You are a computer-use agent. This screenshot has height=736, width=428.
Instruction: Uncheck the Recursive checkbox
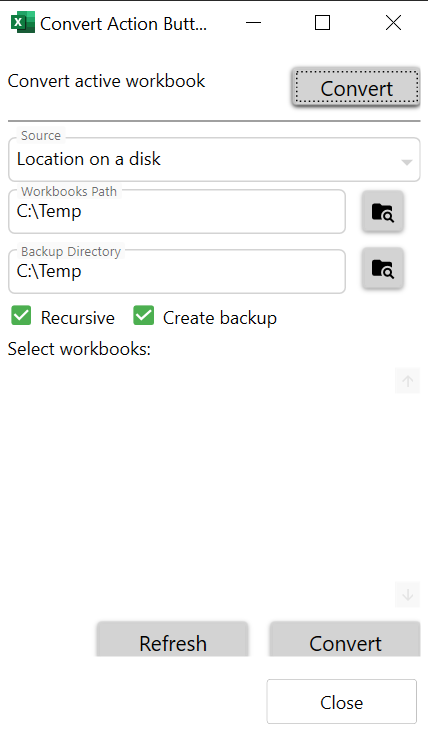coord(21,315)
